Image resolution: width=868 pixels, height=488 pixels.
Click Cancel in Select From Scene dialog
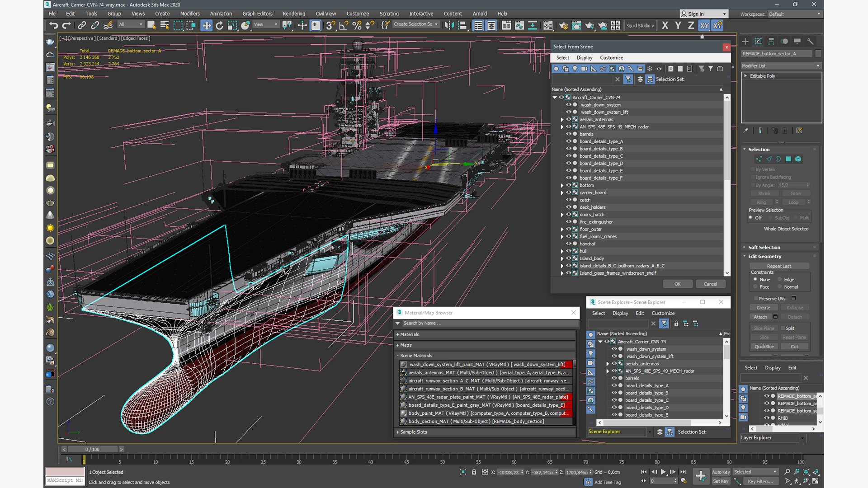710,284
